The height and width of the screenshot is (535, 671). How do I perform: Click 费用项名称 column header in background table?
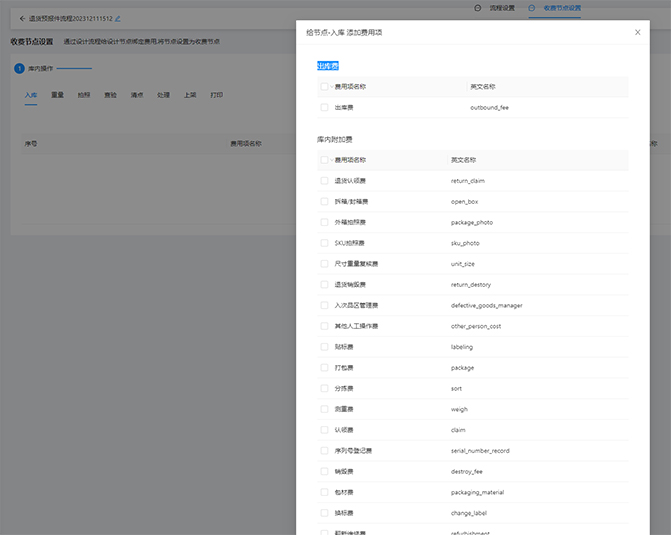pyautogui.click(x=246, y=144)
